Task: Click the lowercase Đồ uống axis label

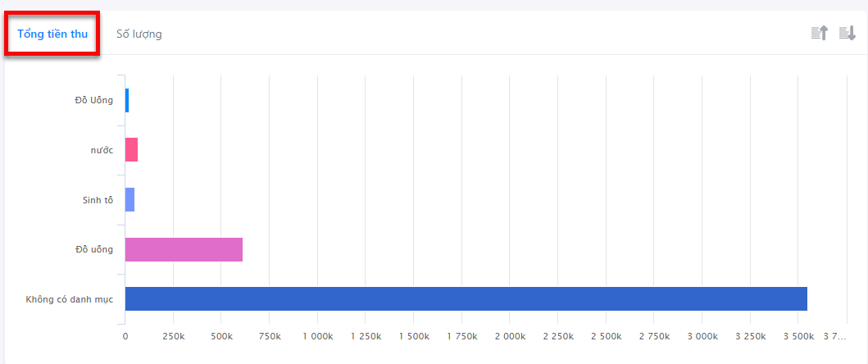Action: coord(94,249)
